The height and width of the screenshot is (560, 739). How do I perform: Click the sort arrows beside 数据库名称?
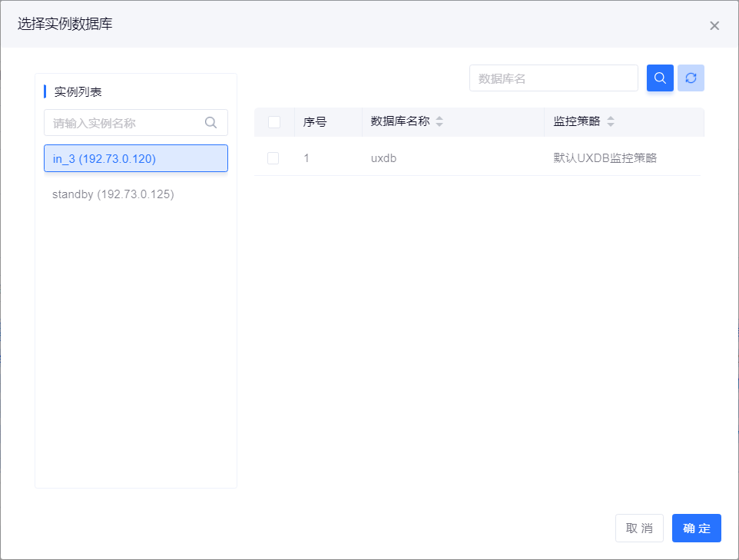point(439,121)
